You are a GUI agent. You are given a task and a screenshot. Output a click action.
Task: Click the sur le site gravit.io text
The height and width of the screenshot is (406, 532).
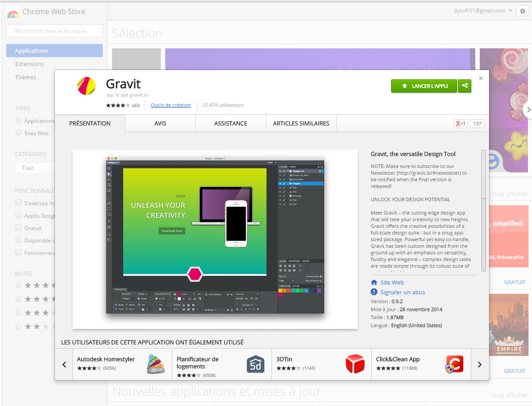coord(127,95)
